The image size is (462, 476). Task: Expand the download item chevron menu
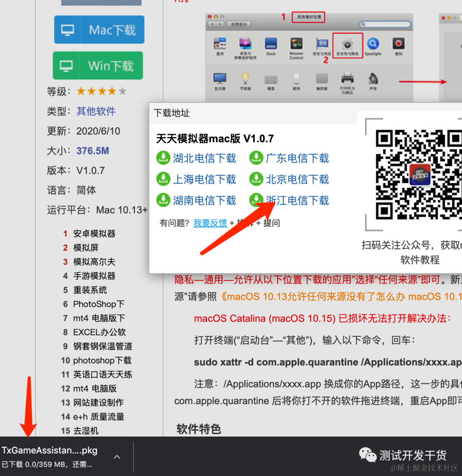117,457
